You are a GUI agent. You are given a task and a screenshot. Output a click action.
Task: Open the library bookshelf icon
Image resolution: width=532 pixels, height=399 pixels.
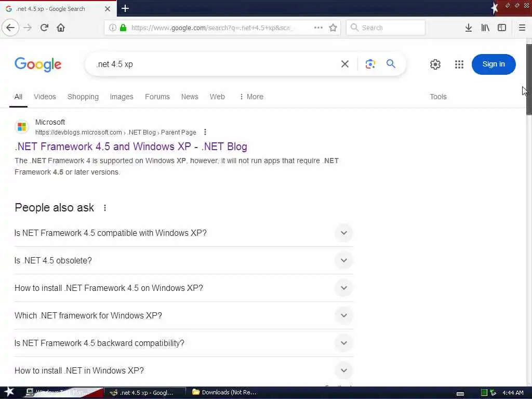click(485, 28)
